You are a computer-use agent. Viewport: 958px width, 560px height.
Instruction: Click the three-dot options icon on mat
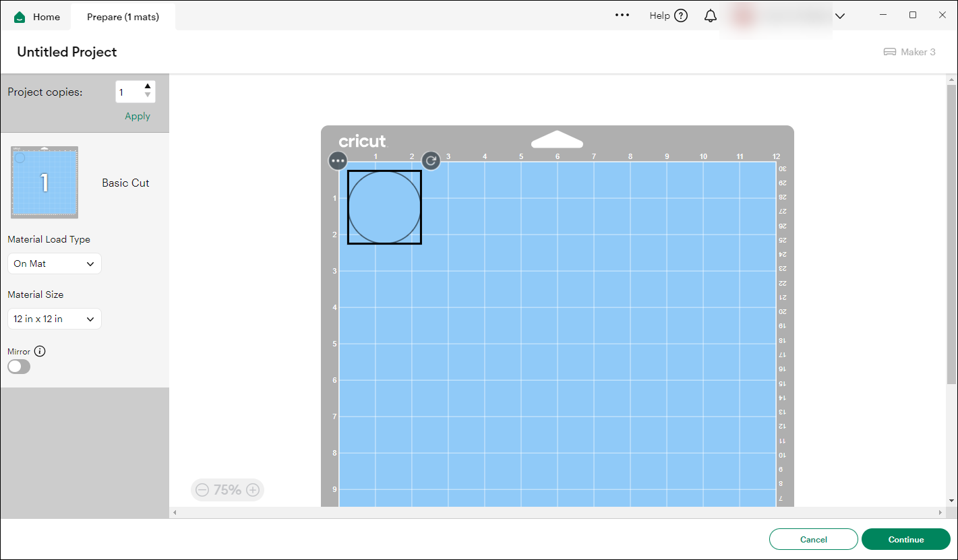click(338, 161)
